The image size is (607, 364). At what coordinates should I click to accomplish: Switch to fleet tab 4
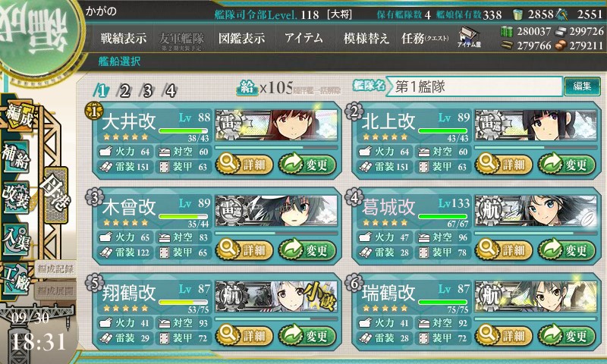pos(170,91)
